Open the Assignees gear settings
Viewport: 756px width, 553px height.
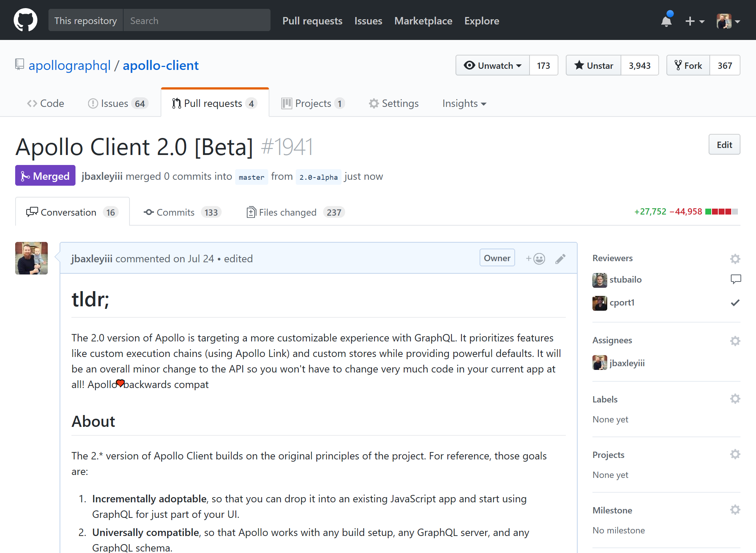[x=735, y=341]
